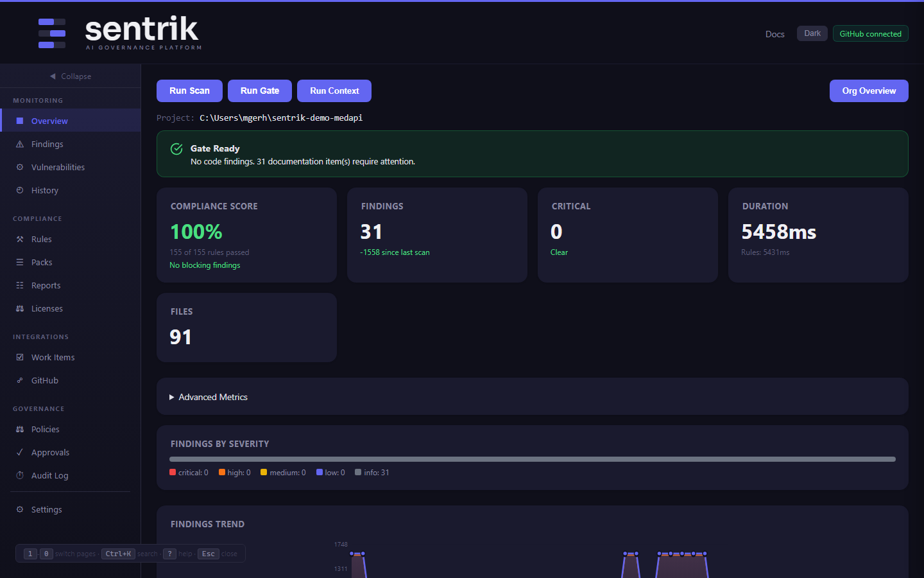The image size is (924, 578).
Task: Click the Esc close shortcut hint
Action: 209,554
